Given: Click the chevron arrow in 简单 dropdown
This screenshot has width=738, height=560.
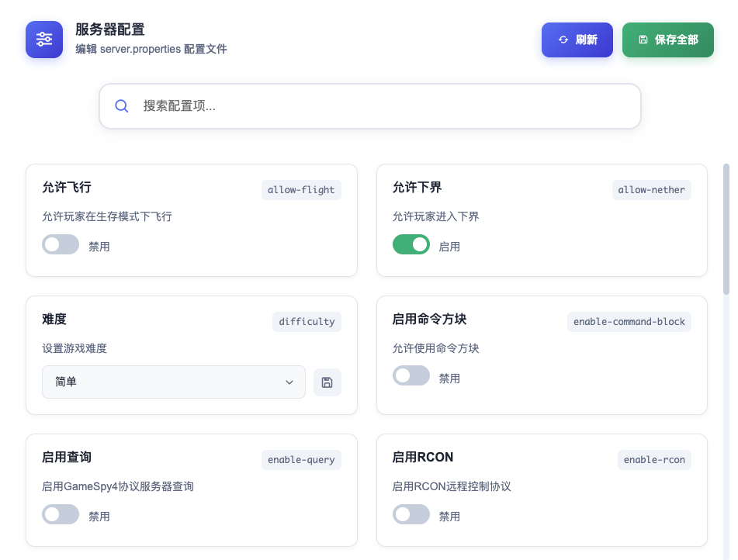Looking at the screenshot, I should coord(289,382).
